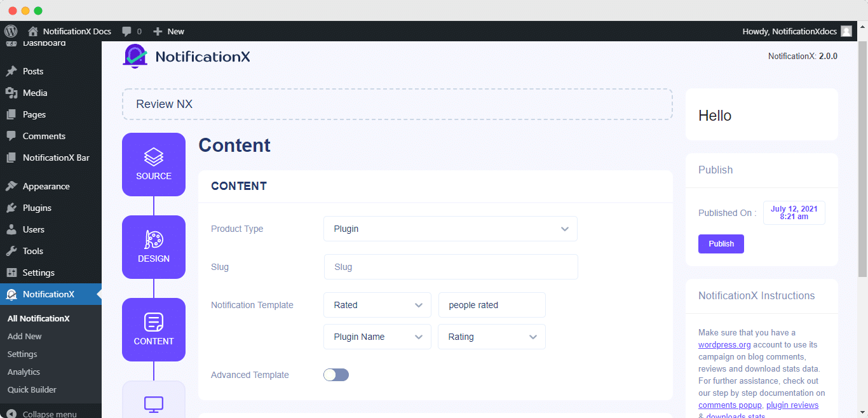Click the Publish button
The height and width of the screenshot is (418, 868).
[721, 244]
